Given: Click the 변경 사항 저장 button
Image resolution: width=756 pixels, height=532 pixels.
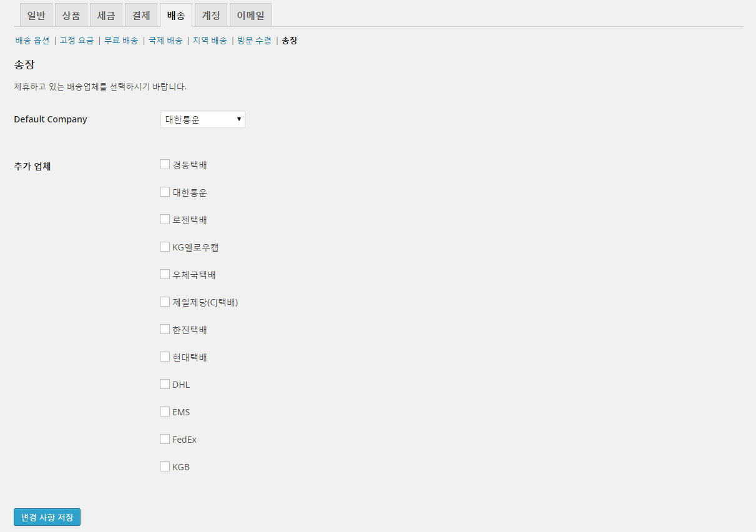Looking at the screenshot, I should tap(47, 518).
